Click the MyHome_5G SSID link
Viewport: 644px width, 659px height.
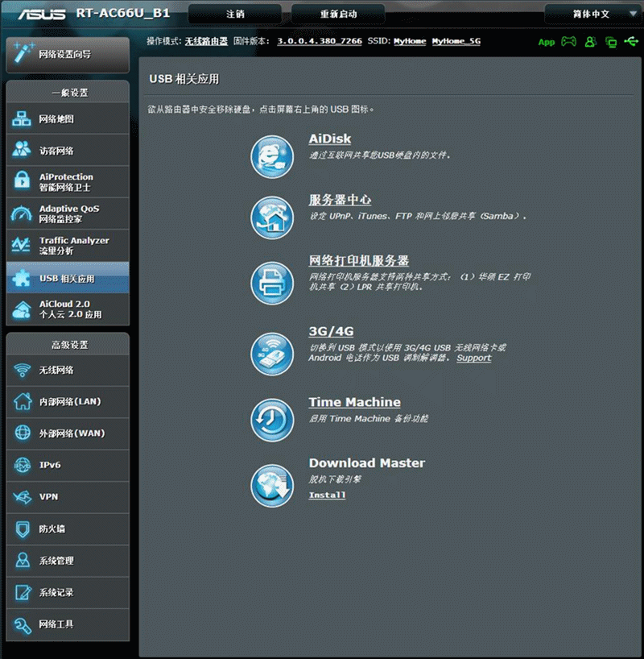click(x=456, y=41)
